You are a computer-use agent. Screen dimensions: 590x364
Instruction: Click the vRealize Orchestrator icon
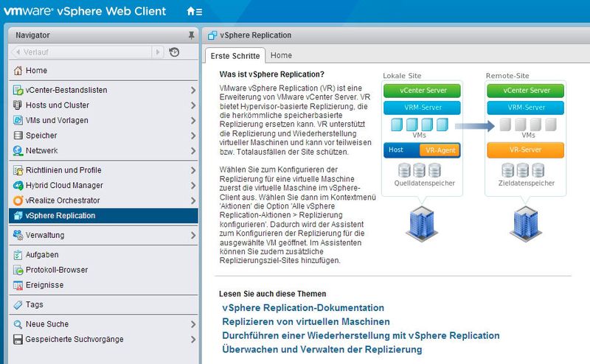tap(18, 200)
